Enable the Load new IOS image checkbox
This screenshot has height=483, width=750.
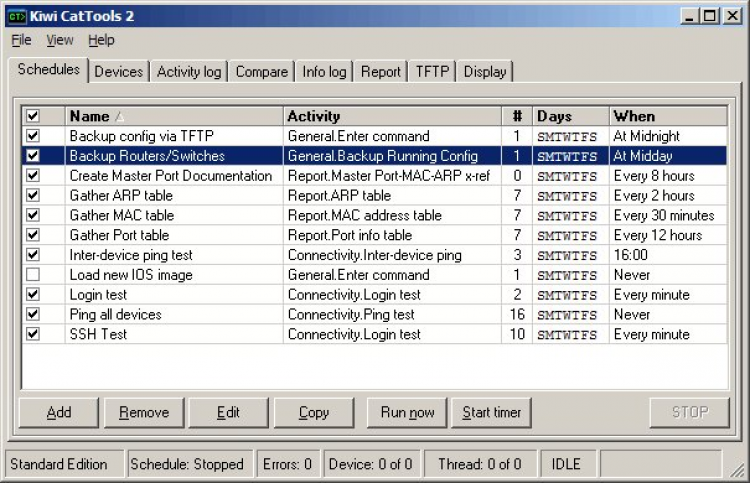(33, 275)
